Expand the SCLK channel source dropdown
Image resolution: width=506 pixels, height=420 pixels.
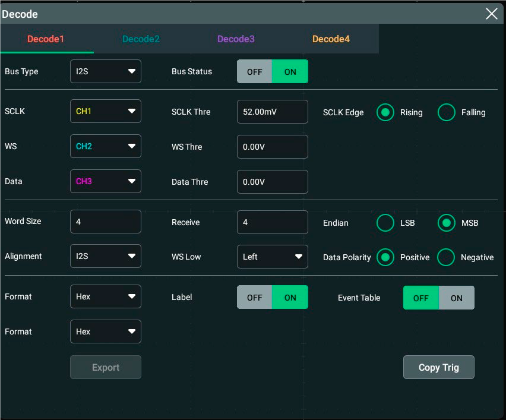(106, 111)
